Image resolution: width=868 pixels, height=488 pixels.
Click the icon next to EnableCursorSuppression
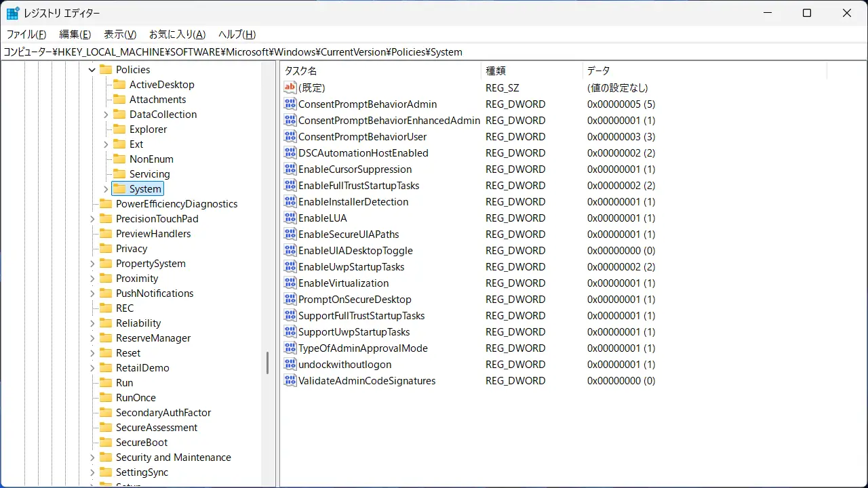tap(290, 169)
